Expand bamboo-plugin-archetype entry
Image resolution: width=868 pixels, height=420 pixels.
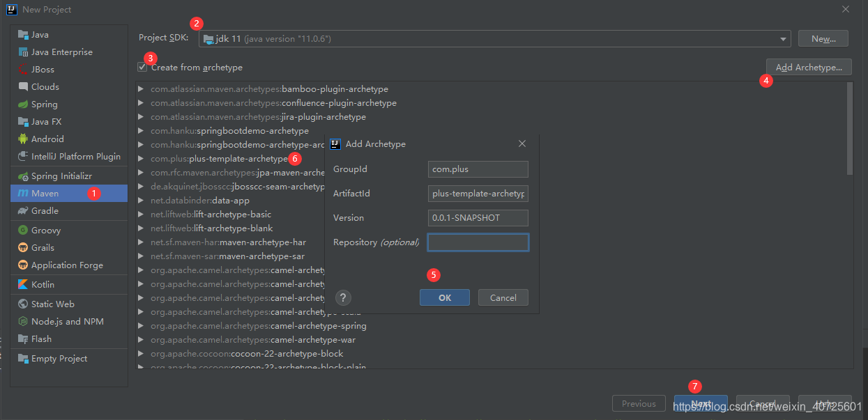point(141,89)
